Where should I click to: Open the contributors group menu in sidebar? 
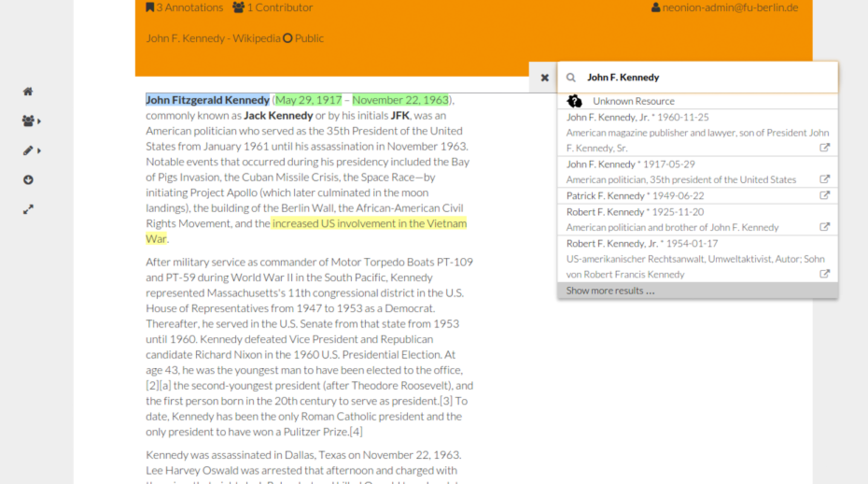[30, 121]
